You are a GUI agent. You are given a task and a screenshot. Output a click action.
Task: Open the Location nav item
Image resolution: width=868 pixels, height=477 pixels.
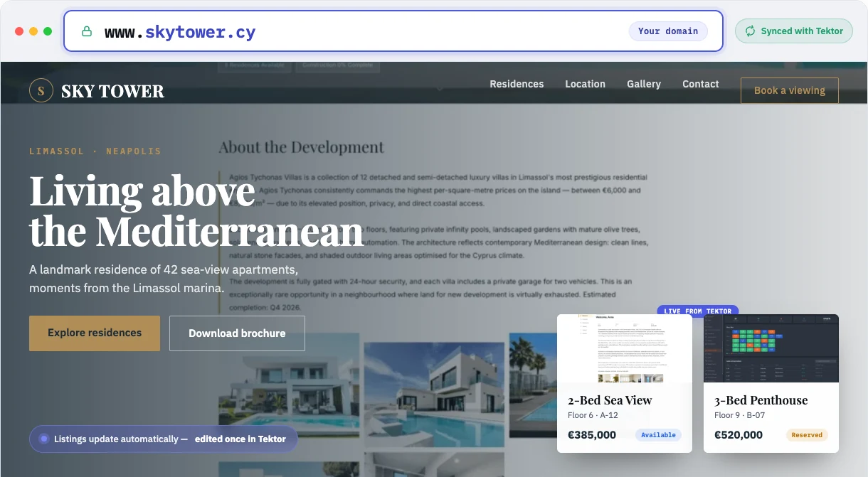(585, 84)
